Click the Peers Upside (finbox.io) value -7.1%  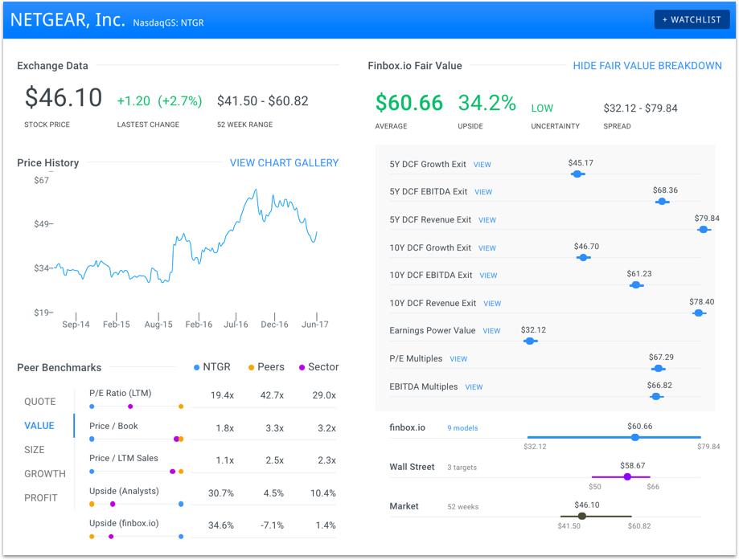click(x=272, y=525)
